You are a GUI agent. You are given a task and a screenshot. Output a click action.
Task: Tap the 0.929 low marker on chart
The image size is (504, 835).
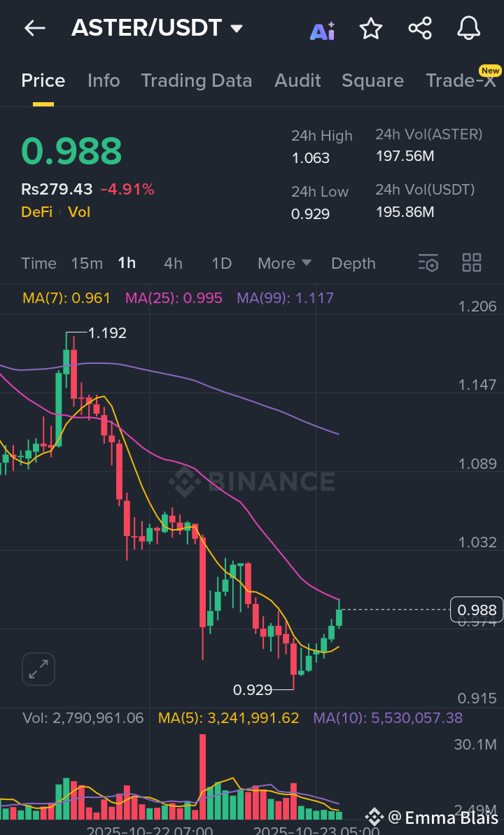click(253, 690)
